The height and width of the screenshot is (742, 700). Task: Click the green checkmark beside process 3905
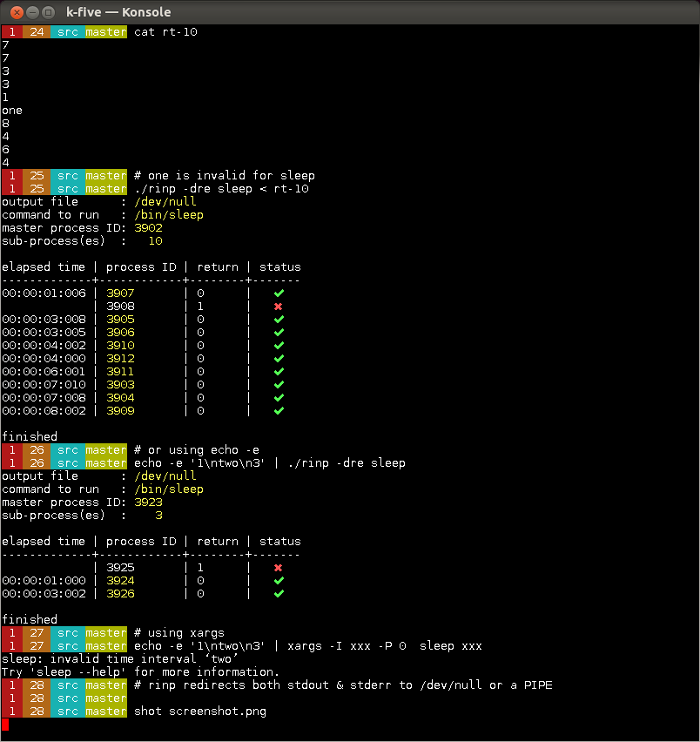278,319
